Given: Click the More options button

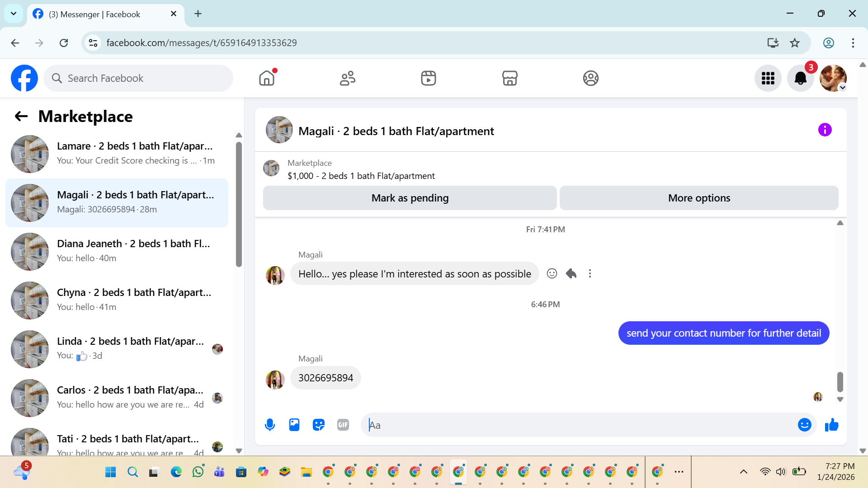Looking at the screenshot, I should (699, 198).
